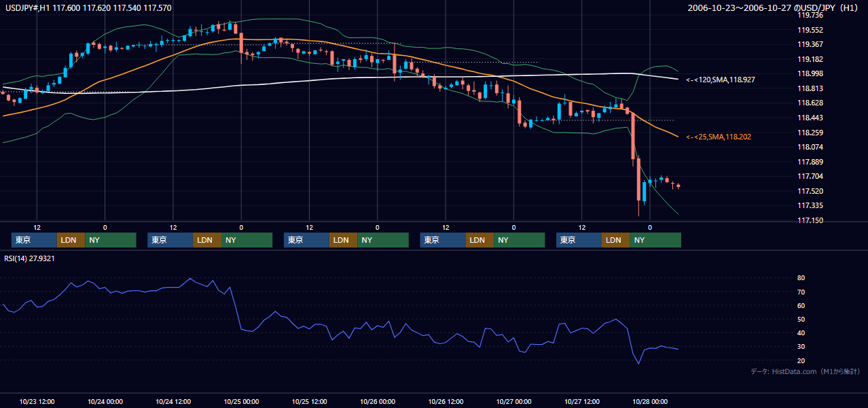Click RSI axis level 20
The image size is (868, 408).
coord(801,360)
